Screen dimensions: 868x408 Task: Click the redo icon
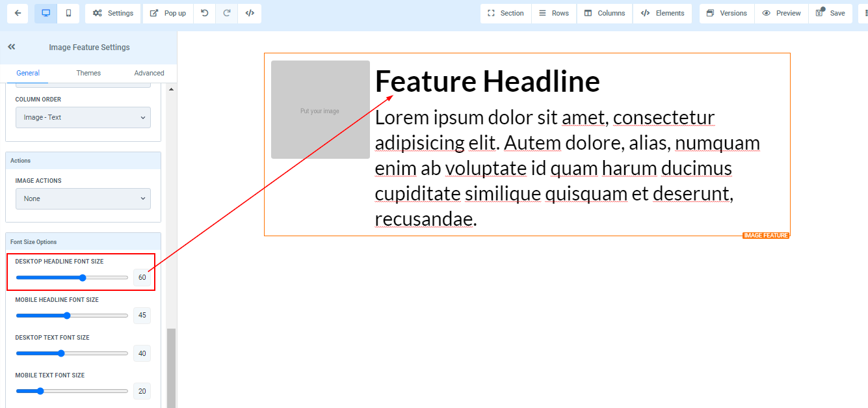coord(227,13)
